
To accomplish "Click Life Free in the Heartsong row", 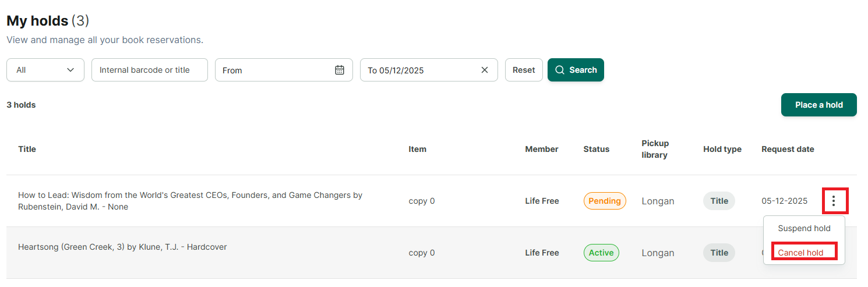I will pos(542,253).
